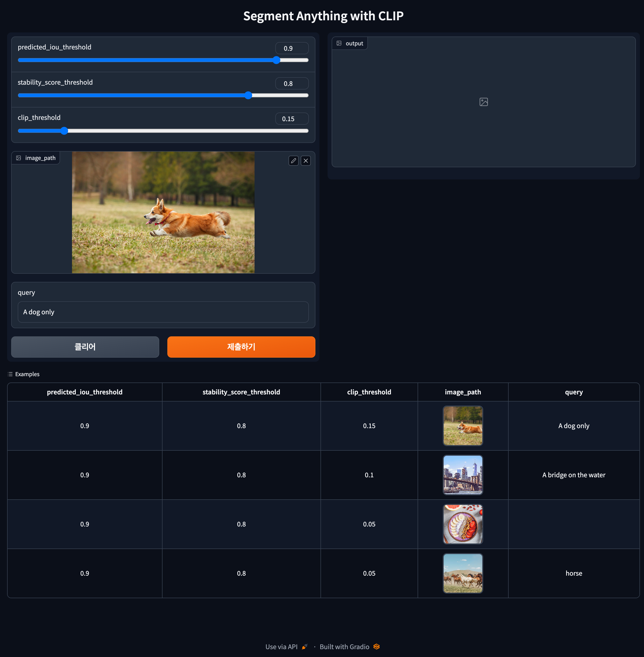The height and width of the screenshot is (657, 644).
Task: Open the Built with Gradio link
Action: (344, 647)
